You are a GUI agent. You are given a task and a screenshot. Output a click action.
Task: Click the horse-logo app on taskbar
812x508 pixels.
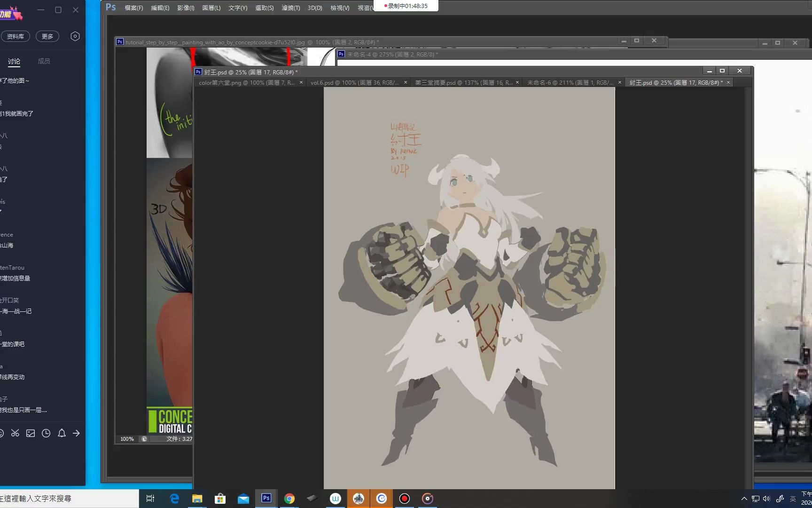[359, 499]
